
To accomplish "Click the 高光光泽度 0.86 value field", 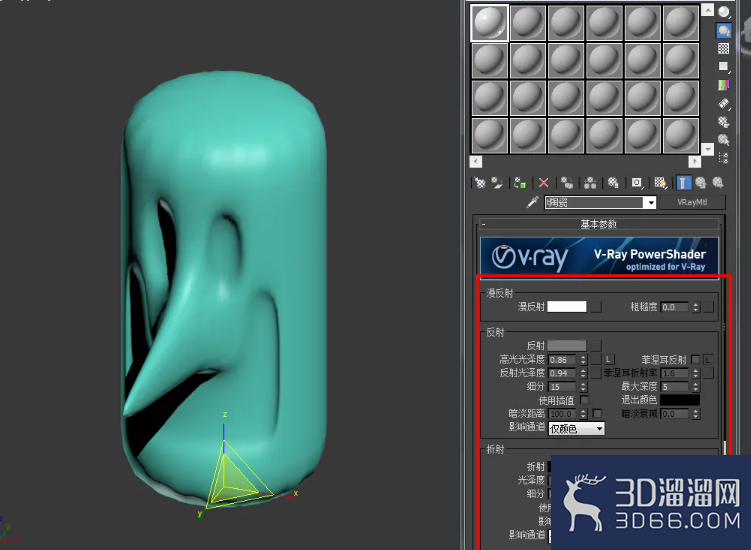I will [x=563, y=359].
